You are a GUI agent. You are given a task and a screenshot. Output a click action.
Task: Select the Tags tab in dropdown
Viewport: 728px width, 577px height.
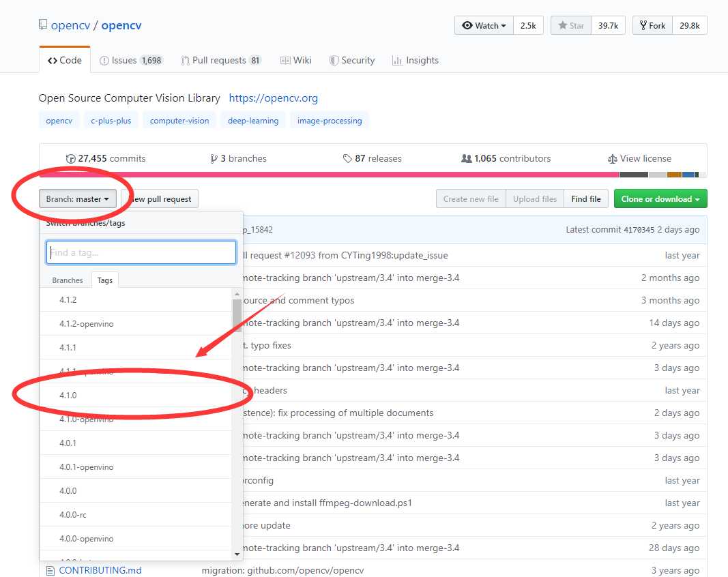(105, 280)
